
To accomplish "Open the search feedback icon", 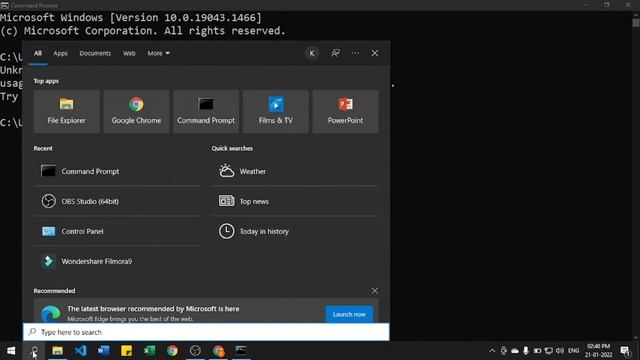I will 336,53.
